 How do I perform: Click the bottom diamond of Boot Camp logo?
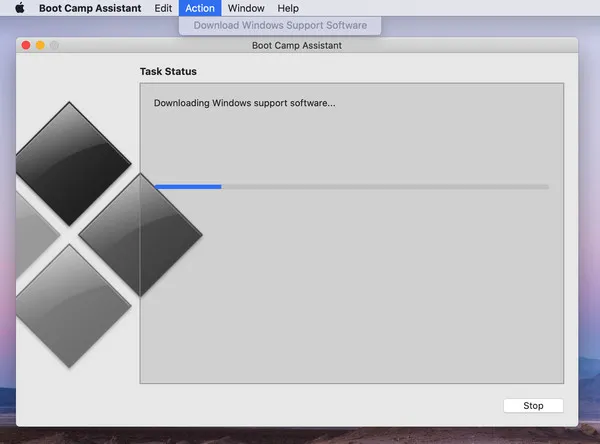click(x=72, y=305)
